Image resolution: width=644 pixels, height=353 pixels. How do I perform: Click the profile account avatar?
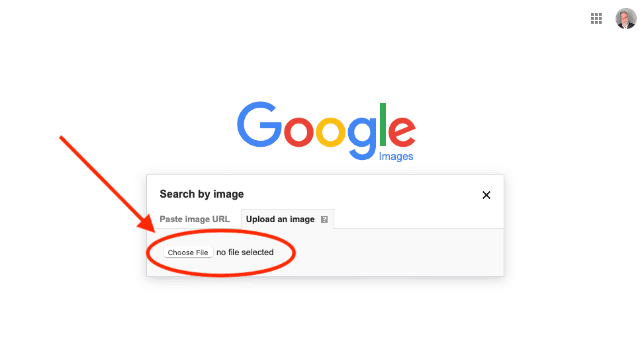625,19
